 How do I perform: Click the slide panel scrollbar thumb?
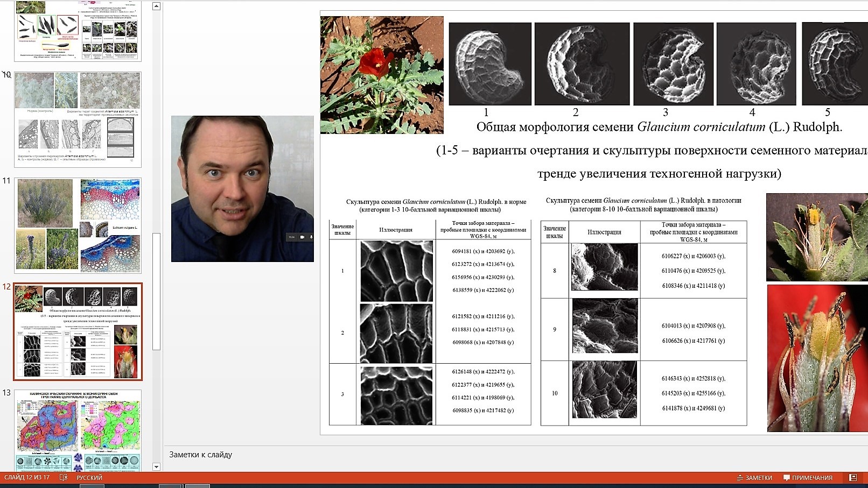coord(156,291)
